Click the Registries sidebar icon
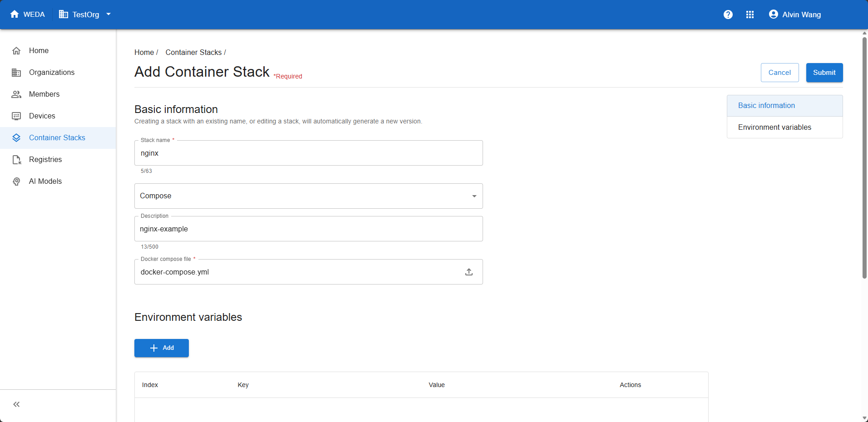 [16, 160]
